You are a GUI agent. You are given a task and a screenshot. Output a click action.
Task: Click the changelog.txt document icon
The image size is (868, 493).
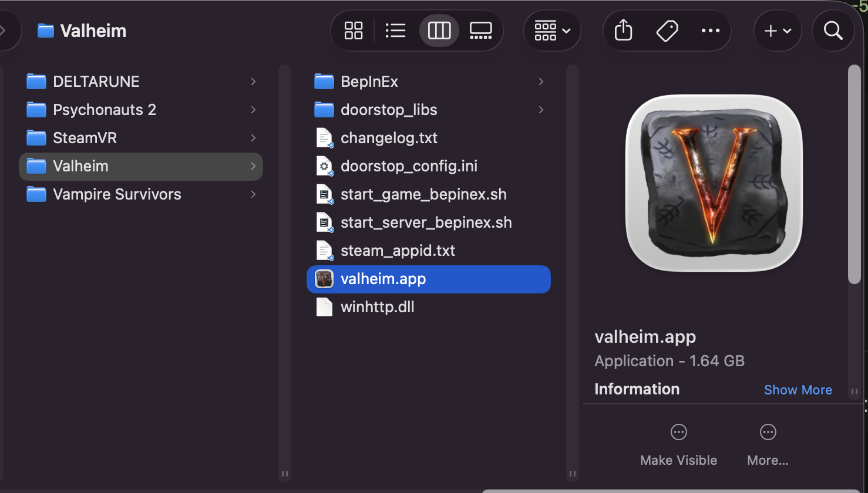pos(324,138)
